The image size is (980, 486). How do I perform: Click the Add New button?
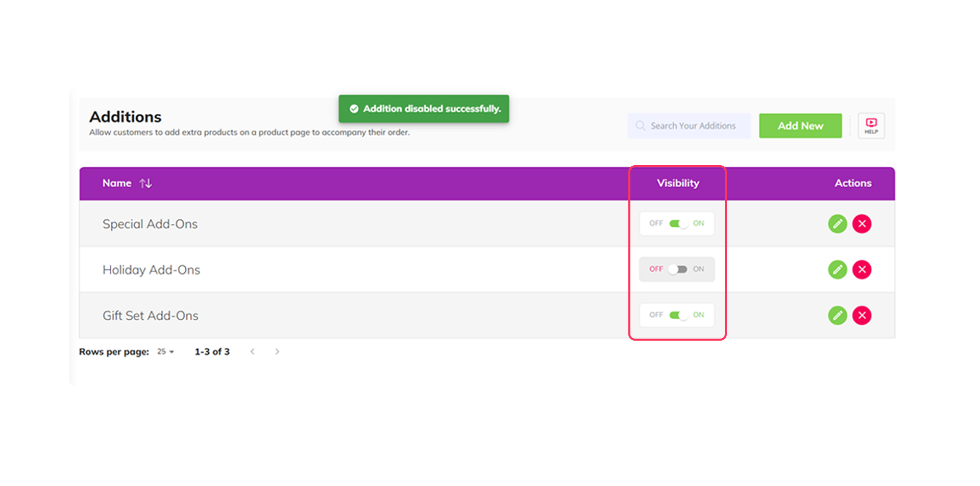[800, 125]
